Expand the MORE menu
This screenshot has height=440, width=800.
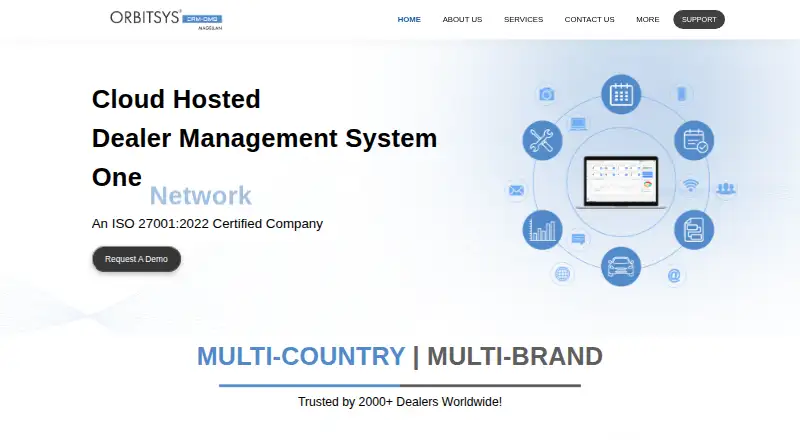coord(647,19)
